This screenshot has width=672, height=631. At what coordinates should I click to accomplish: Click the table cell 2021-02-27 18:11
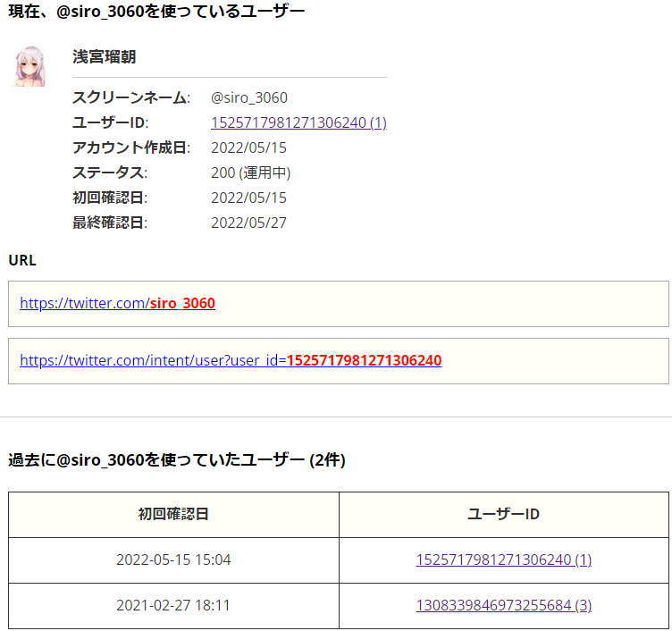173,605
